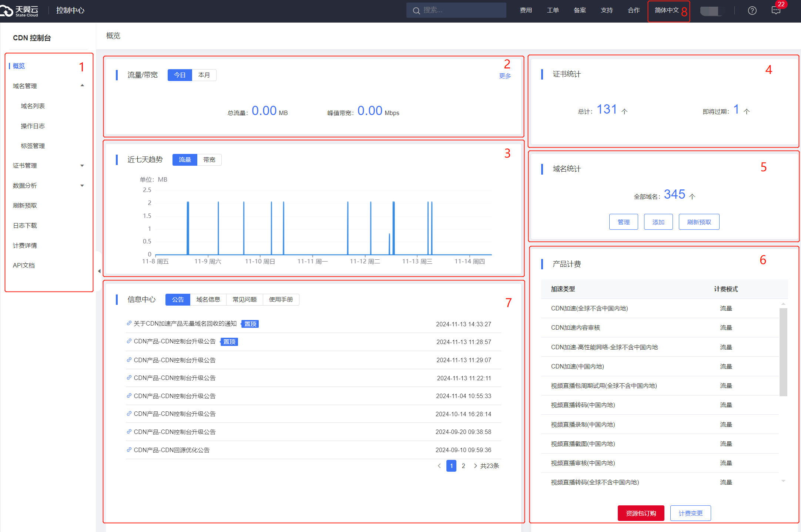
Task: Click the 刷新预取 button under 域名统计
Action: (x=699, y=222)
